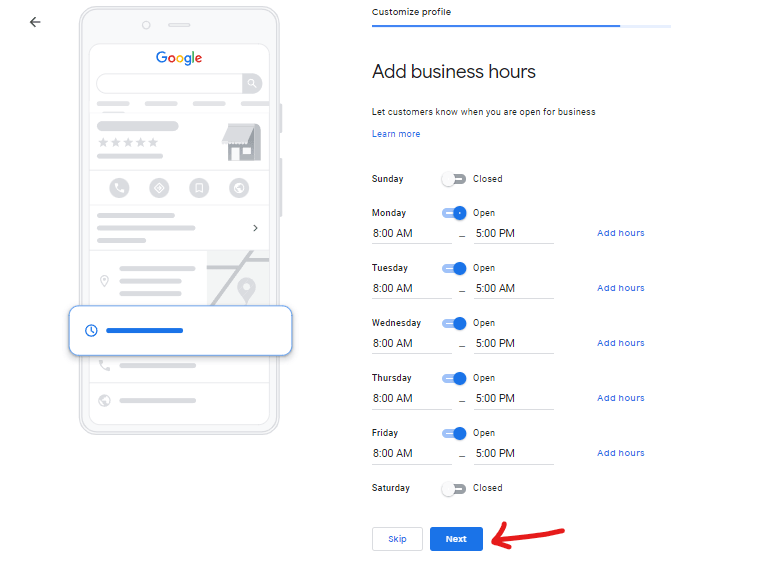Toggle Friday open switch off
772x578 pixels.
tap(454, 433)
